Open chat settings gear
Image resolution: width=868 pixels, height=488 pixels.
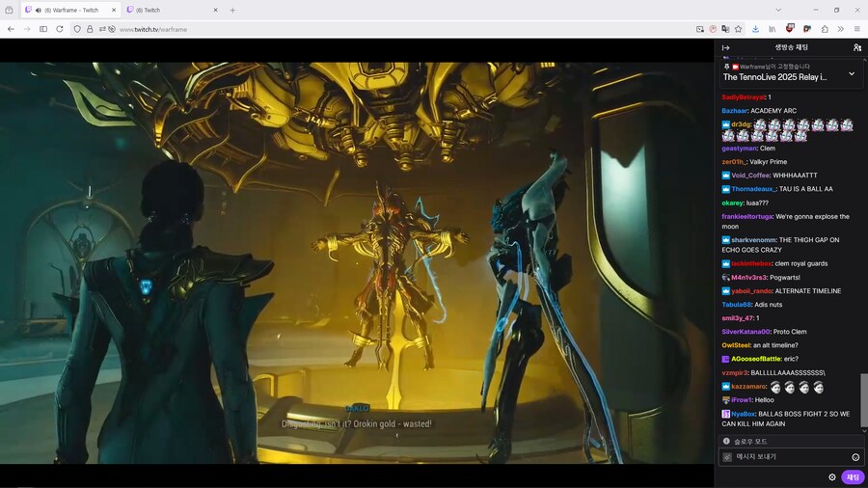[x=832, y=477]
